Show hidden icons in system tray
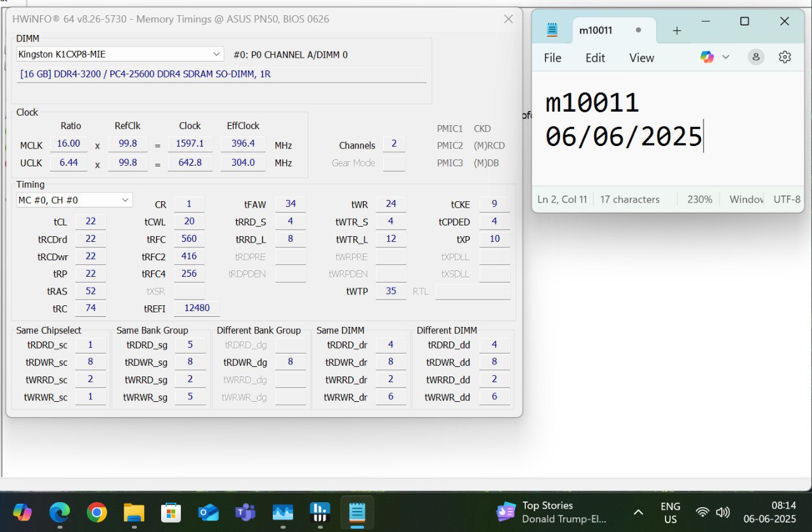 pyautogui.click(x=638, y=512)
